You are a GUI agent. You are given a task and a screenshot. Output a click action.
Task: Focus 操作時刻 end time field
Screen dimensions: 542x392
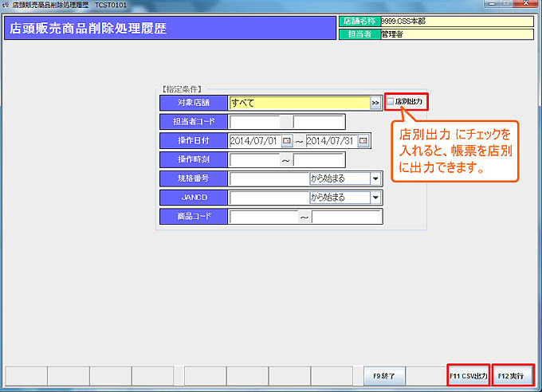tap(319, 159)
